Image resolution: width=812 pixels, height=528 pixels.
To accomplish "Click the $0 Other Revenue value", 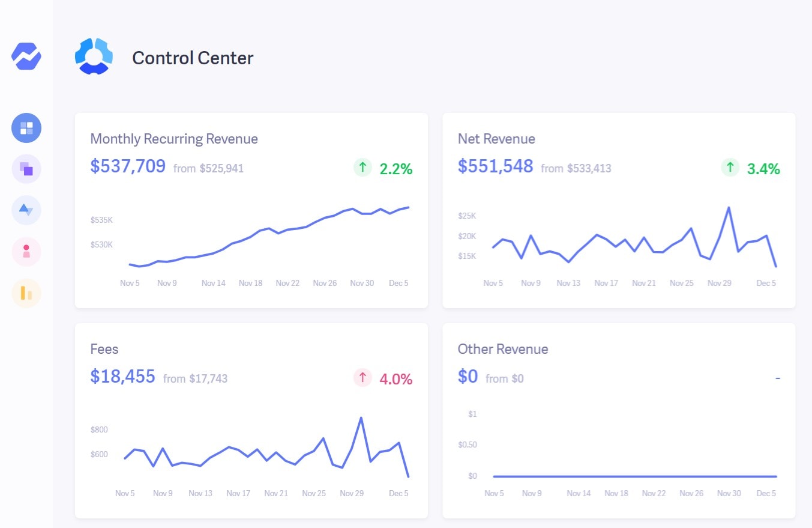I will pyautogui.click(x=468, y=377).
